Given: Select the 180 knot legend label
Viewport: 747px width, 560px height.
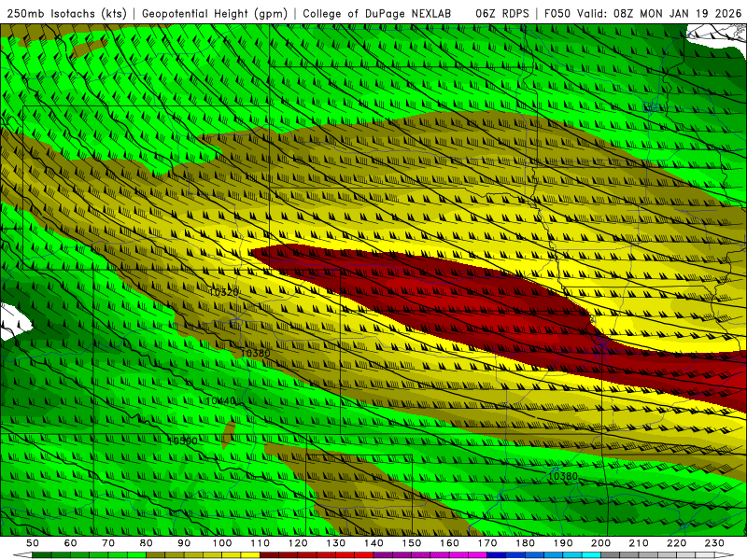Looking at the screenshot, I should [x=525, y=543].
